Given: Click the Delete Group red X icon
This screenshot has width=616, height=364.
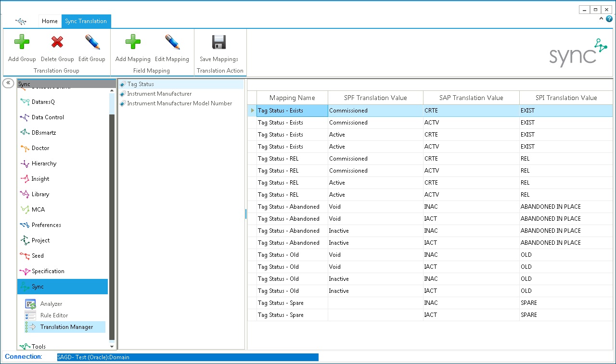Looking at the screenshot, I should click(57, 42).
